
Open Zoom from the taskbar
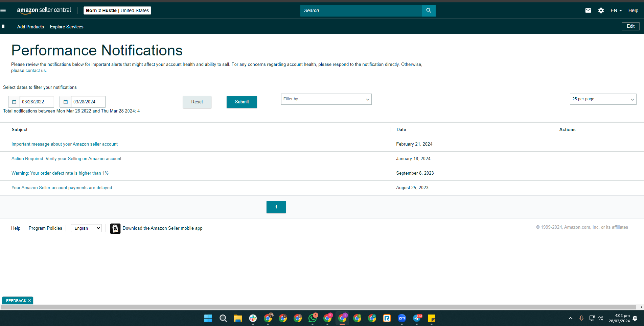click(x=402, y=318)
